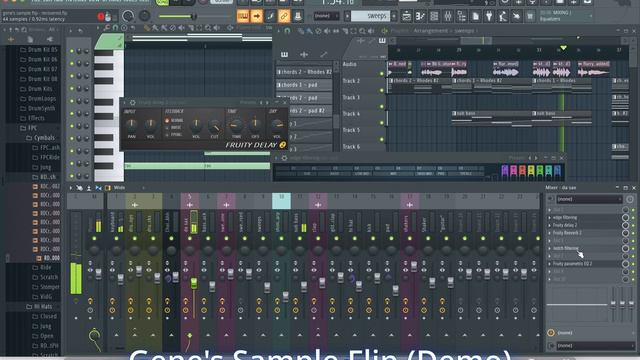Image resolution: width=640 pixels, height=360 pixels.
Task: Click the piano keys icon above pattern list
Action: pyautogui.click(x=284, y=54)
